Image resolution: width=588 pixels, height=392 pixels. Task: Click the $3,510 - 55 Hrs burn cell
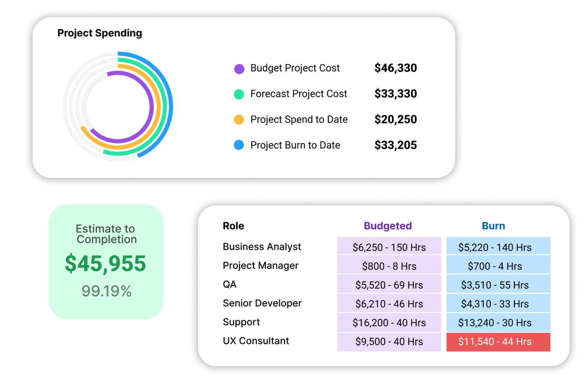click(498, 284)
